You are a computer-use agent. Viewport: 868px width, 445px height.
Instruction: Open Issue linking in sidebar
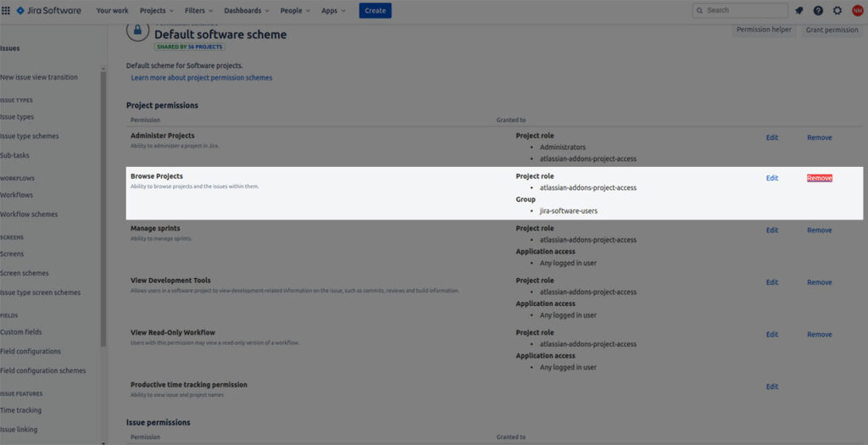19,430
